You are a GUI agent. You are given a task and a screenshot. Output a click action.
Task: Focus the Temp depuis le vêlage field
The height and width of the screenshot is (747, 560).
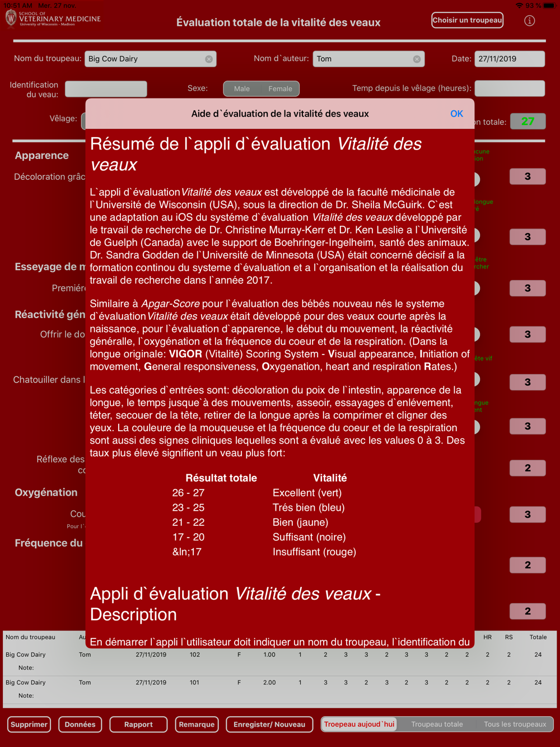(510, 88)
